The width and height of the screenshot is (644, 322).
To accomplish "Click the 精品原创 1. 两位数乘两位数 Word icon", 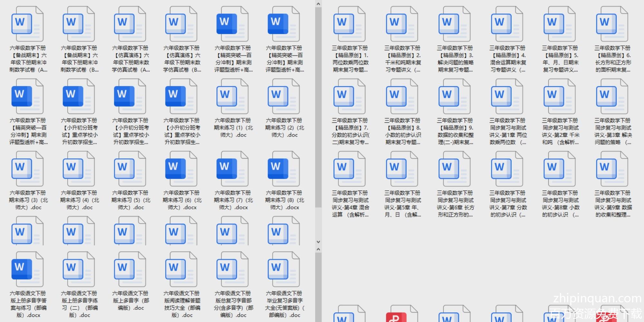I will pyautogui.click(x=349, y=25).
